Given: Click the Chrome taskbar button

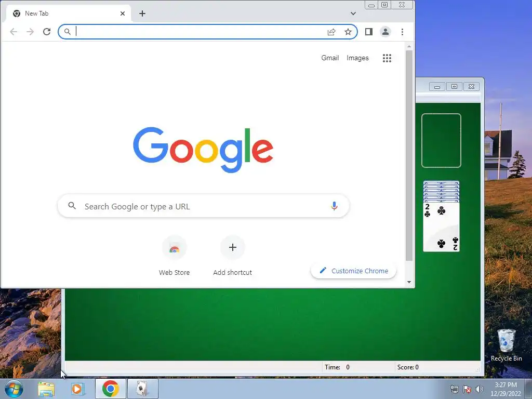Looking at the screenshot, I should pyautogui.click(x=110, y=389).
